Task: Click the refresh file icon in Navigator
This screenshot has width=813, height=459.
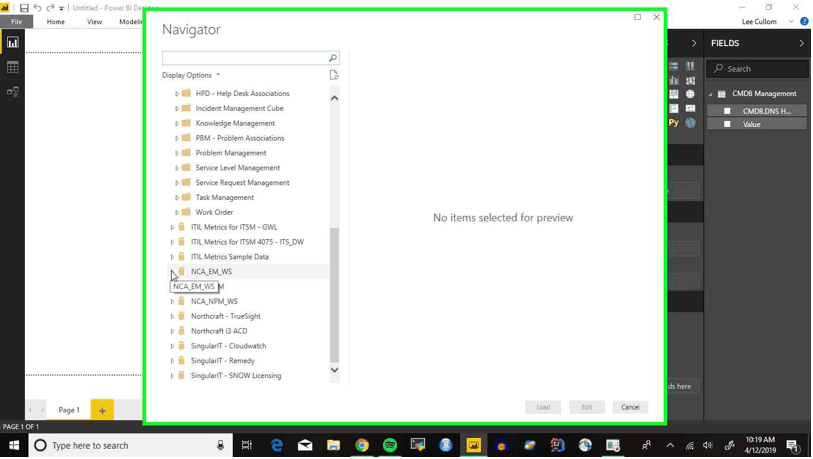Action: 334,75
